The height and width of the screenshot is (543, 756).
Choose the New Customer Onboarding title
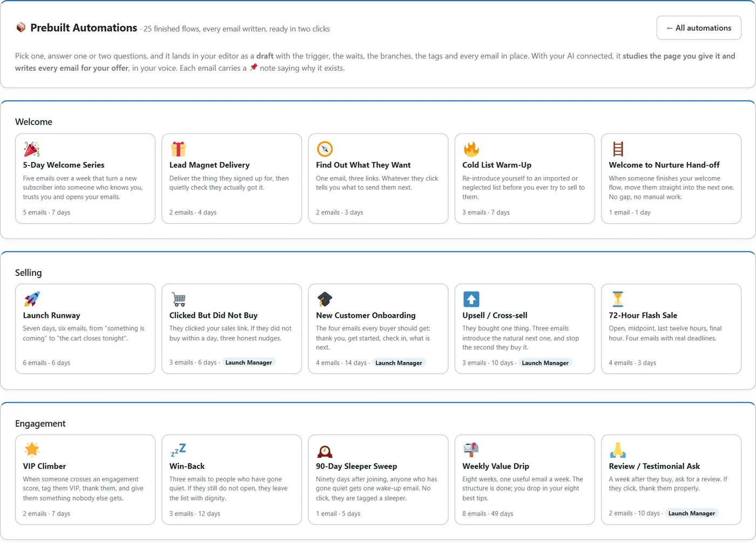(366, 316)
